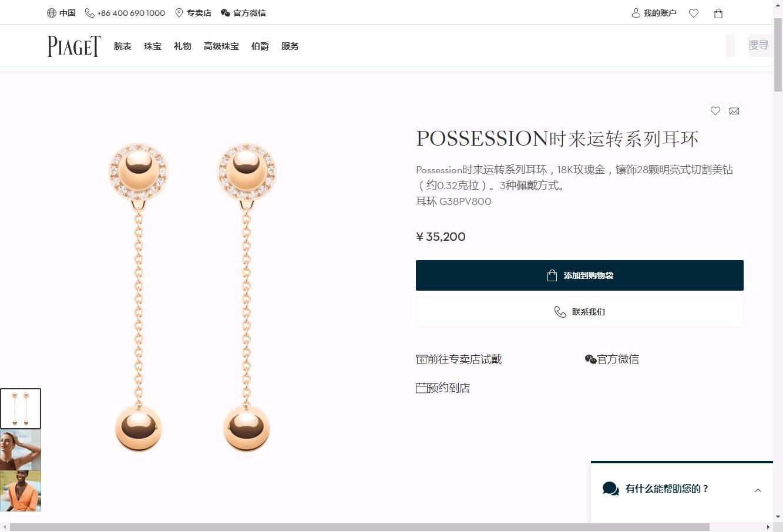
Task: Select the second model photo thumbnail
Action: coord(21,491)
